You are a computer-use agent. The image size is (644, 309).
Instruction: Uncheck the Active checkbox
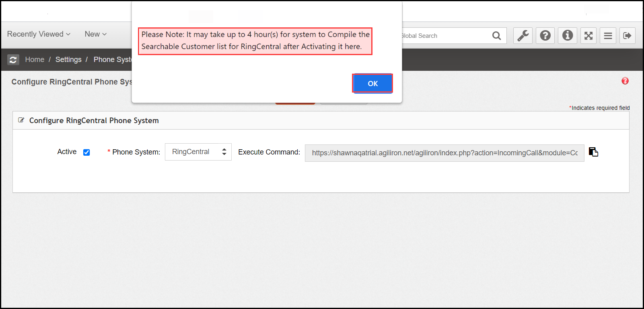86,152
